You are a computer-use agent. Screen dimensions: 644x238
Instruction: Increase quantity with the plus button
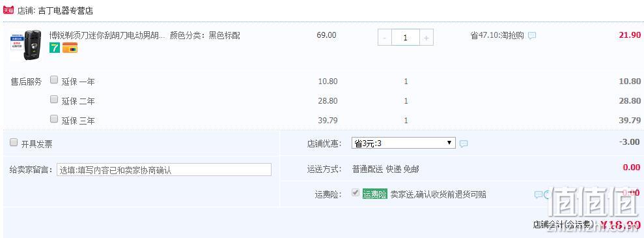427,38
